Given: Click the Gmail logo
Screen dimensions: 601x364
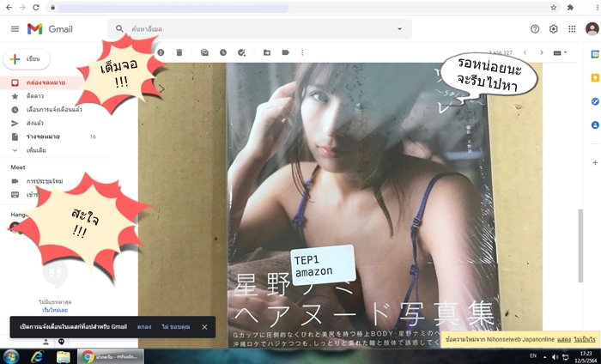Looking at the screenshot, I should tap(50, 28).
